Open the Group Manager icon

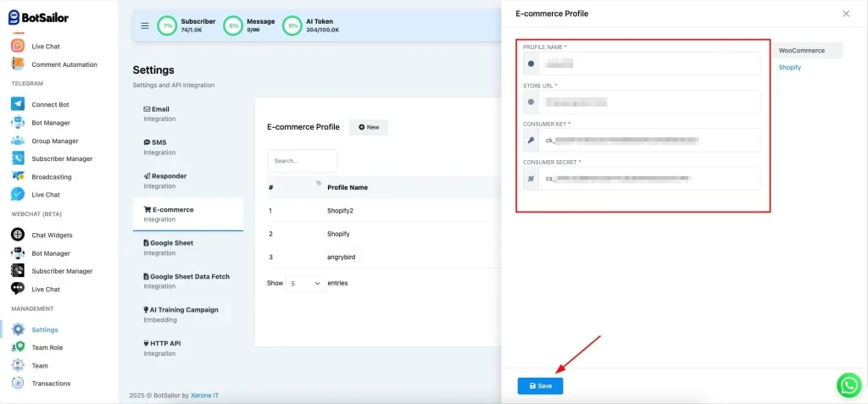(x=18, y=141)
